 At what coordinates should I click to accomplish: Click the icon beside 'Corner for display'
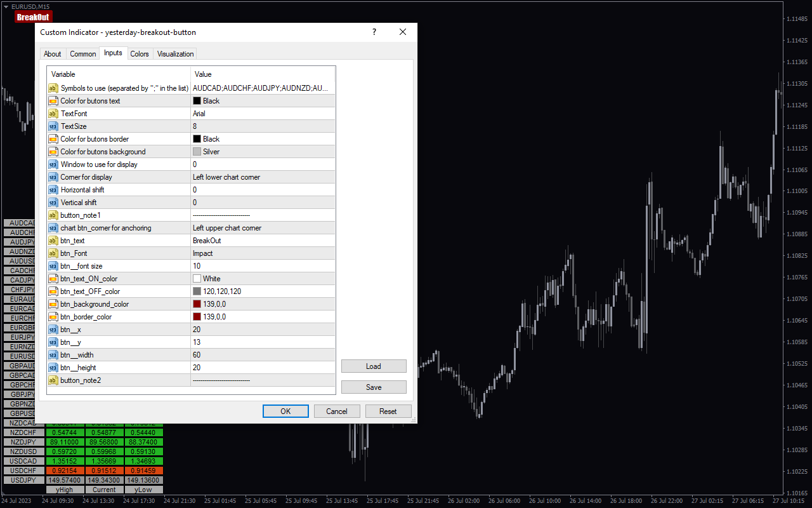tap(53, 177)
